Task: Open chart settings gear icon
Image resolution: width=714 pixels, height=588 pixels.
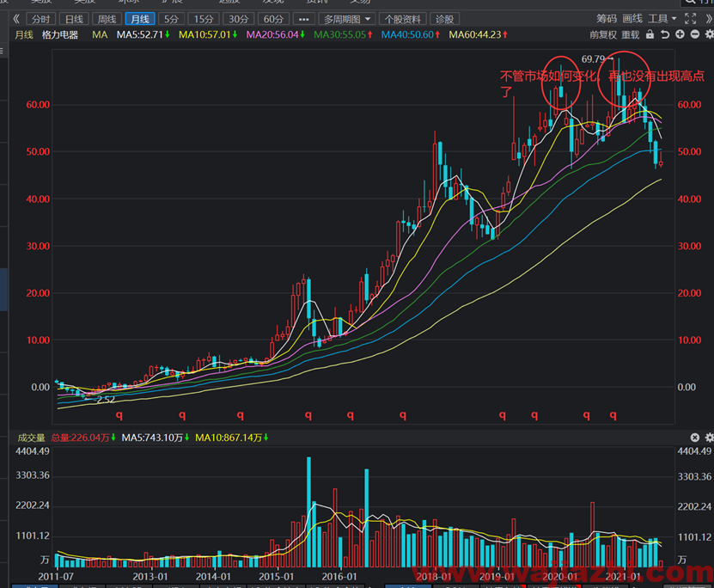Action: pyautogui.click(x=709, y=34)
